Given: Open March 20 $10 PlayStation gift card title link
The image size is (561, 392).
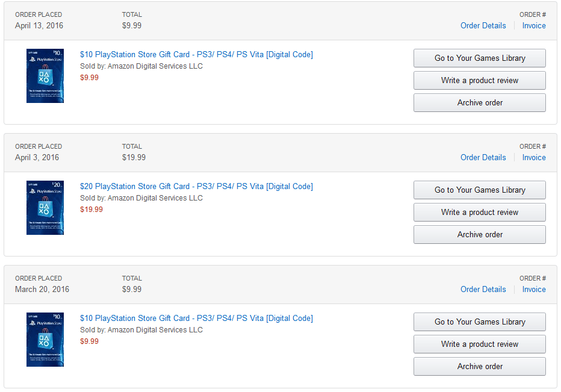Looking at the screenshot, I should click(x=196, y=319).
